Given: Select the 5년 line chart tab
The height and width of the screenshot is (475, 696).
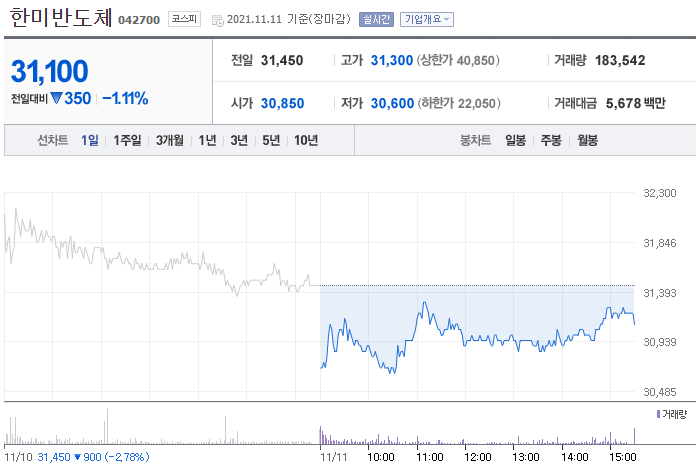Looking at the screenshot, I should [x=271, y=141].
